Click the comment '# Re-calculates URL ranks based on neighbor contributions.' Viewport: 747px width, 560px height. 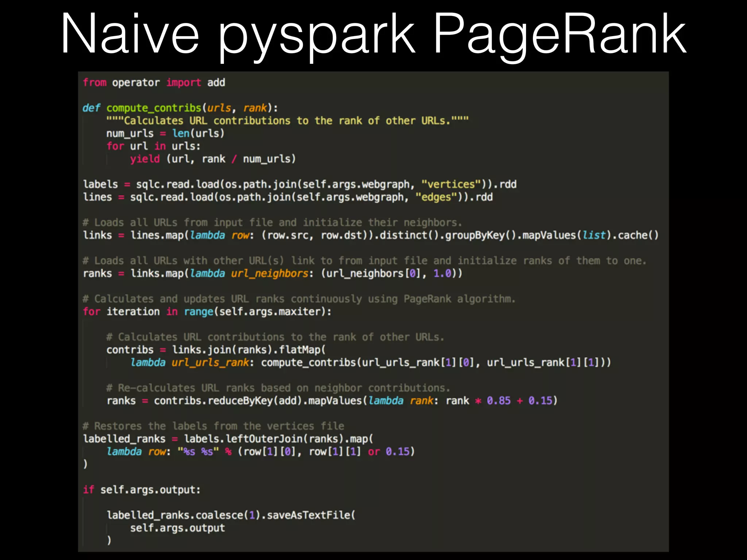click(x=278, y=388)
